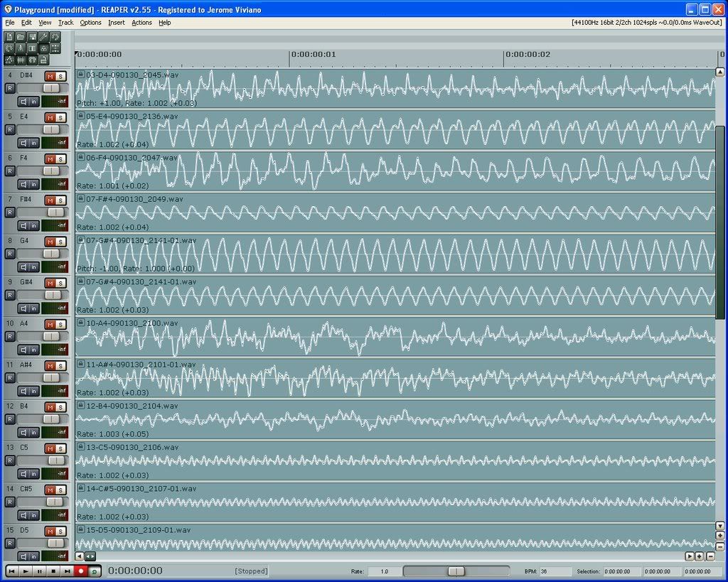Toggle the metronome toolbar icon

(21, 48)
